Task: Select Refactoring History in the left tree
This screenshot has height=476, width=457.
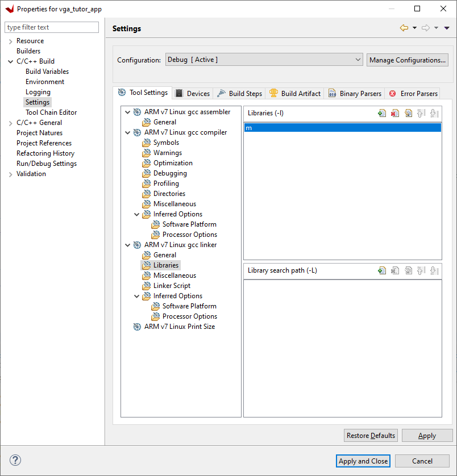Action: 45,153
